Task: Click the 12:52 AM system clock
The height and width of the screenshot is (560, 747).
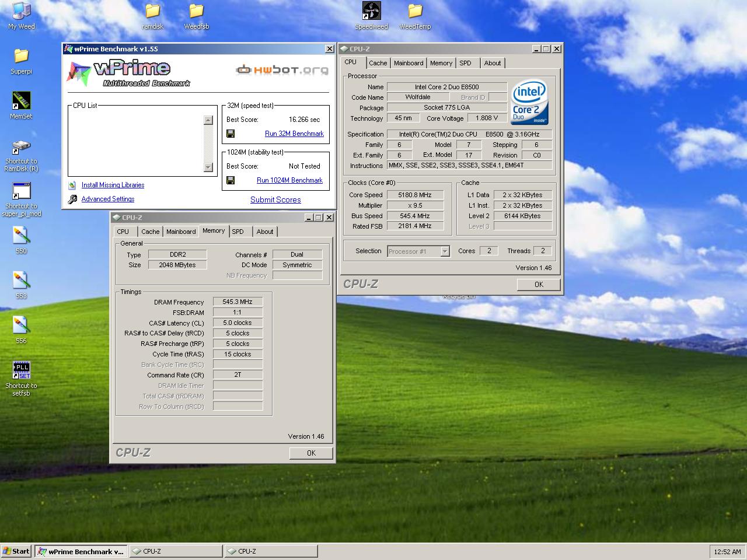Action: [727, 552]
